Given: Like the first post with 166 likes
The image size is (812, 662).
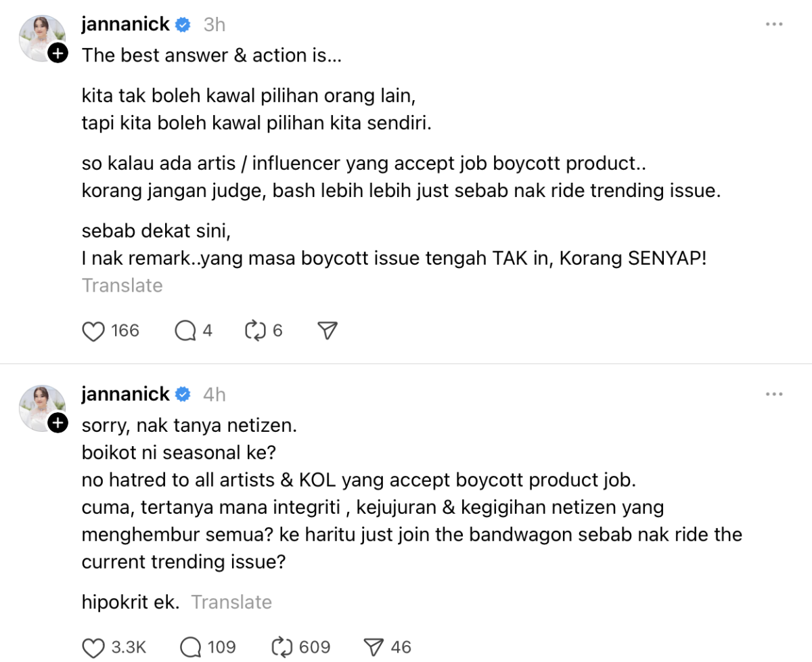Looking at the screenshot, I should click(x=93, y=331).
